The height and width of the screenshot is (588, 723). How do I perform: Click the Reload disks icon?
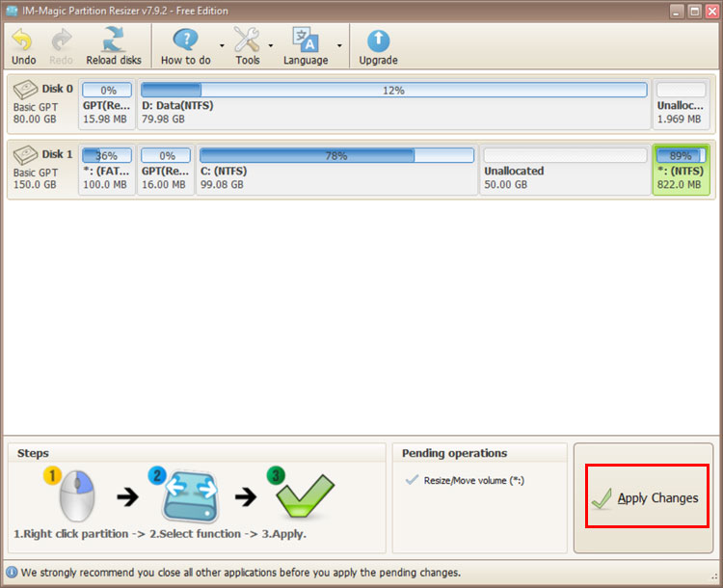[x=114, y=40]
